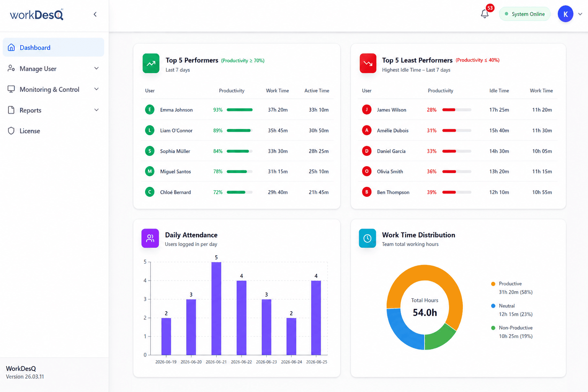588x392 pixels.
Task: Click Emma Johnson's E avatar
Action: [x=150, y=109]
